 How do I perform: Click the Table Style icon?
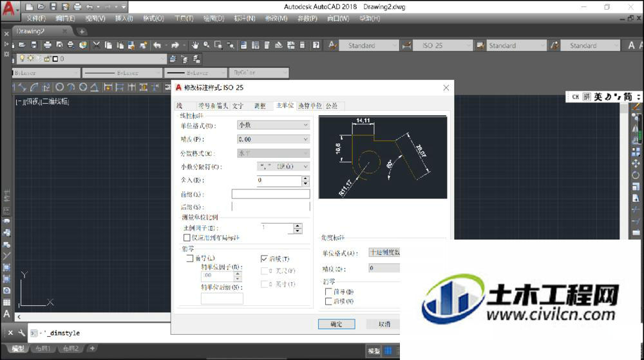tap(480, 46)
